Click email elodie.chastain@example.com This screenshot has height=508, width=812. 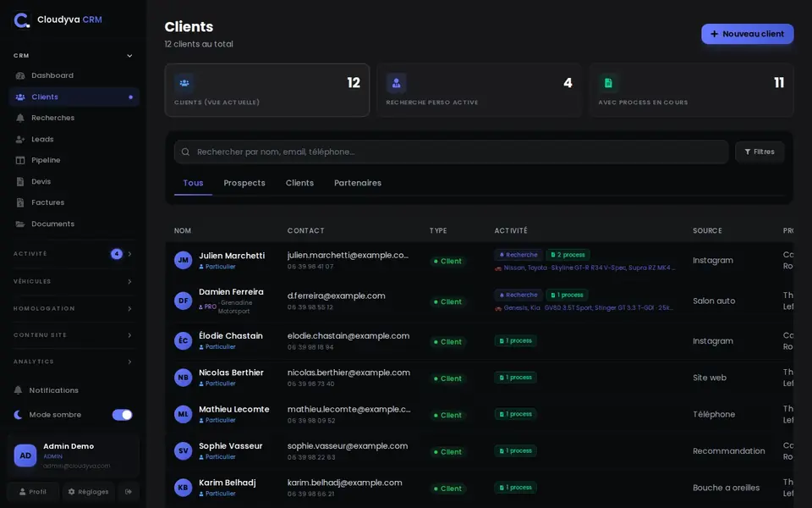tap(348, 336)
